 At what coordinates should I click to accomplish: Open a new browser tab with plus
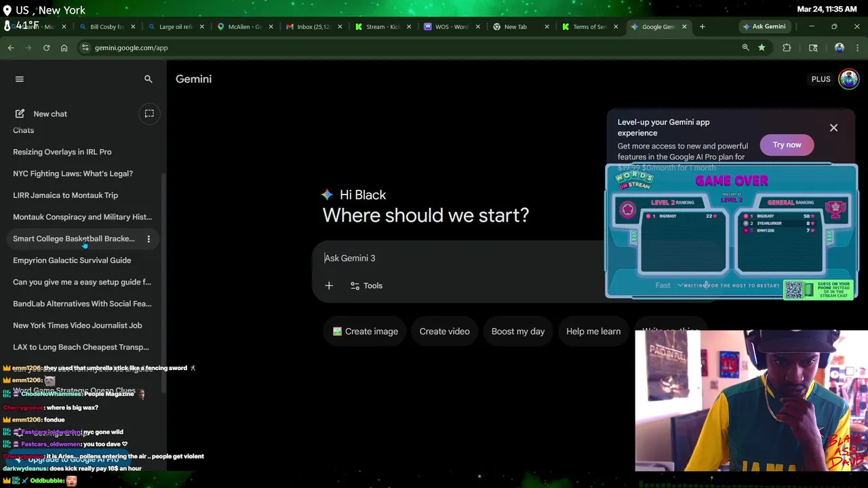[x=703, y=27]
